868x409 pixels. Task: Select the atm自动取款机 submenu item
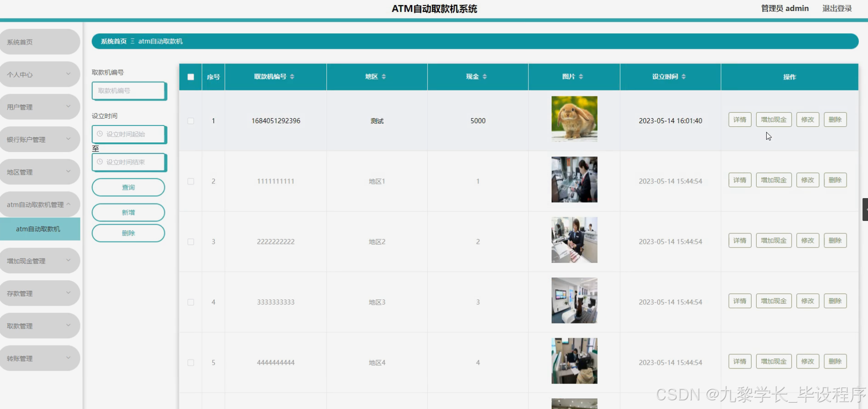(40, 229)
